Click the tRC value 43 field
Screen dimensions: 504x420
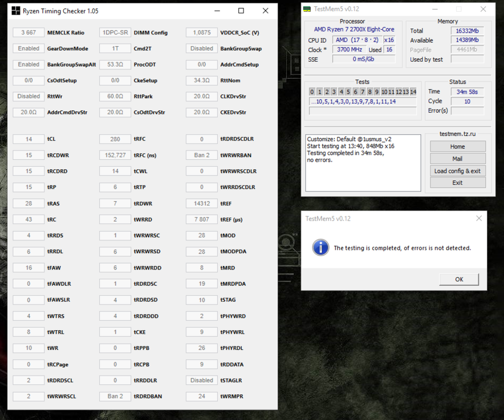(x=29, y=219)
